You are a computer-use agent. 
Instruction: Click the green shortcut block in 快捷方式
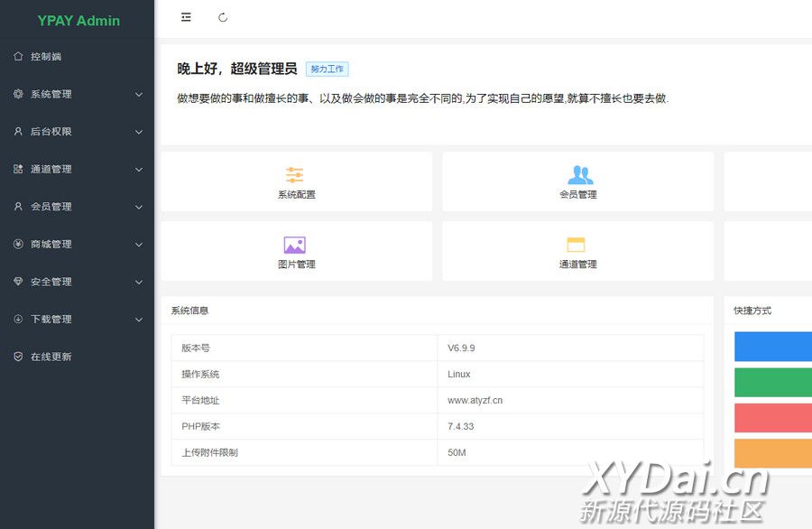point(772,383)
